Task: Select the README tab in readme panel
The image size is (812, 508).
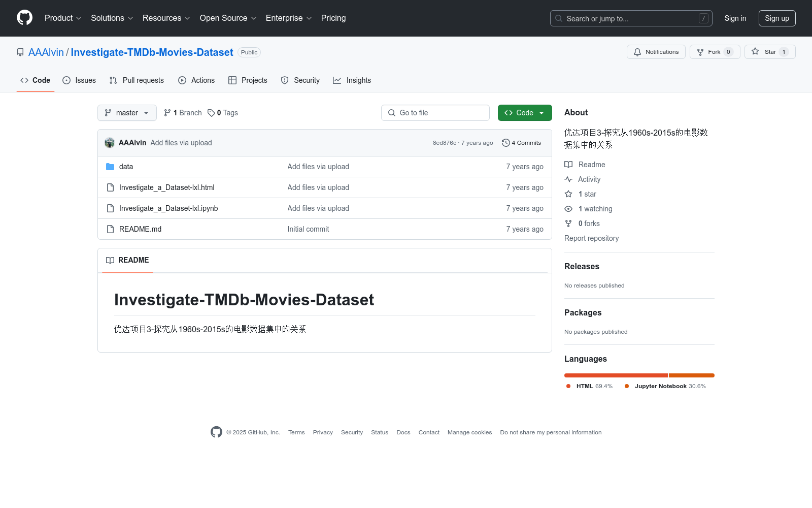Action: tap(127, 260)
